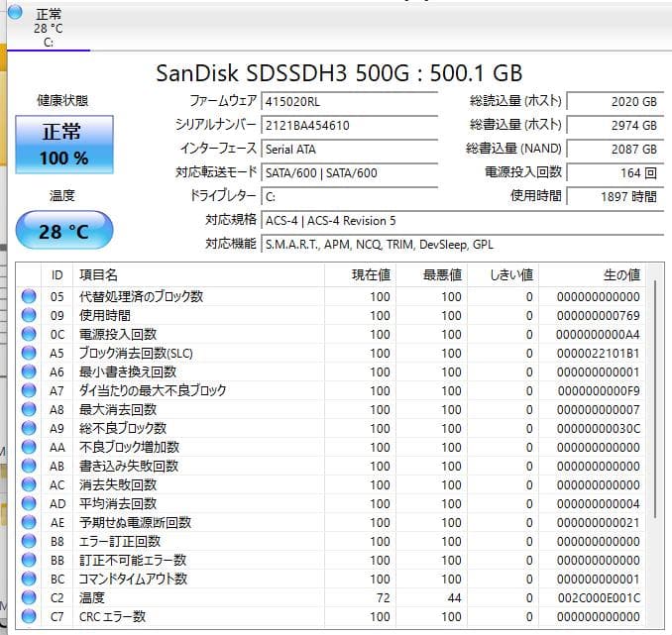672x635 pixels.
Task: Select the 書き込み失敗回数 row name
Action: (129, 467)
